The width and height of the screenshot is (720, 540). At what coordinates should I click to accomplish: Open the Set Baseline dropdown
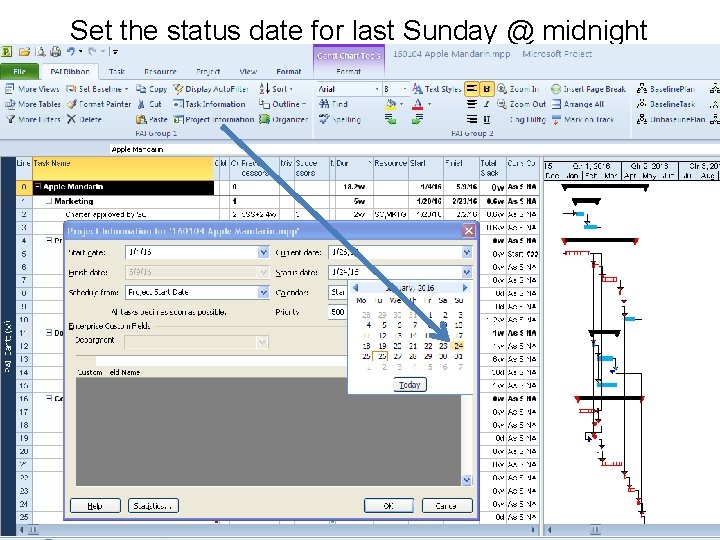[x=126, y=89]
